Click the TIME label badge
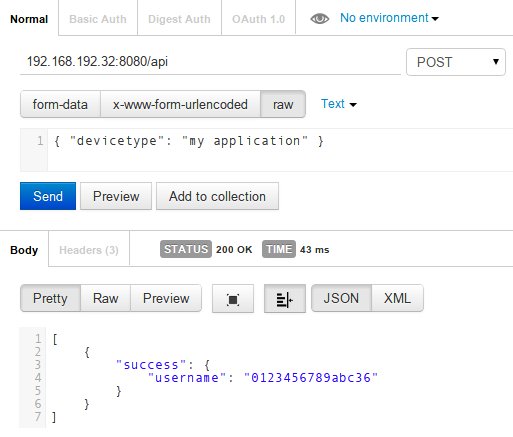This screenshot has width=513, height=437. 279,249
